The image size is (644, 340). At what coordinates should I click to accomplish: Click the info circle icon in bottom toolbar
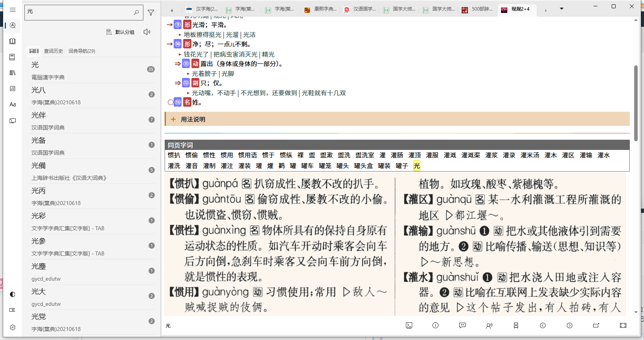coord(435,325)
